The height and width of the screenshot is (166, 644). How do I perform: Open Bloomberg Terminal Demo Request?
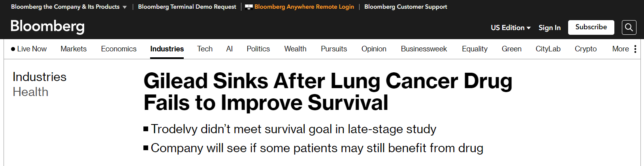pos(187,7)
